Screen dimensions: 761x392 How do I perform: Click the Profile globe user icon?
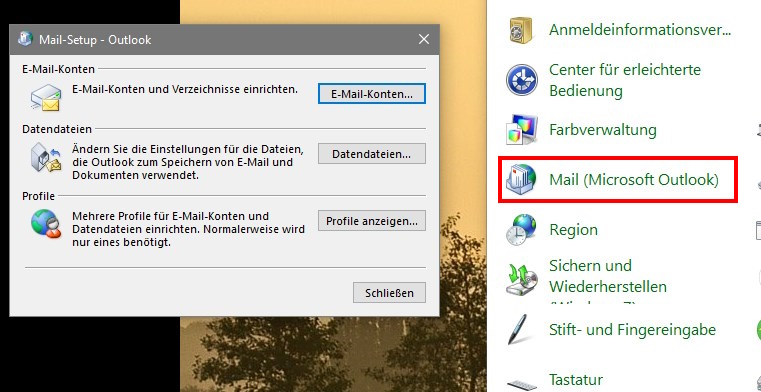click(47, 224)
